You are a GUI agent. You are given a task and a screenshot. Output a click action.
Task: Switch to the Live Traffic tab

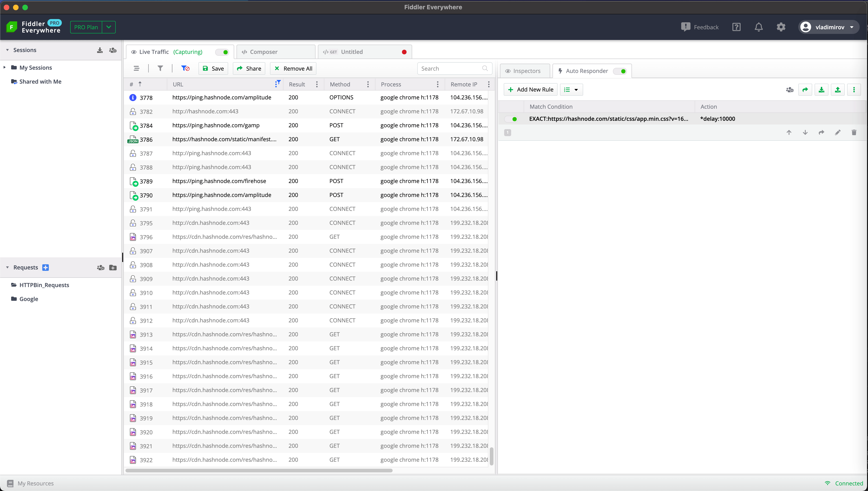pyautogui.click(x=180, y=52)
